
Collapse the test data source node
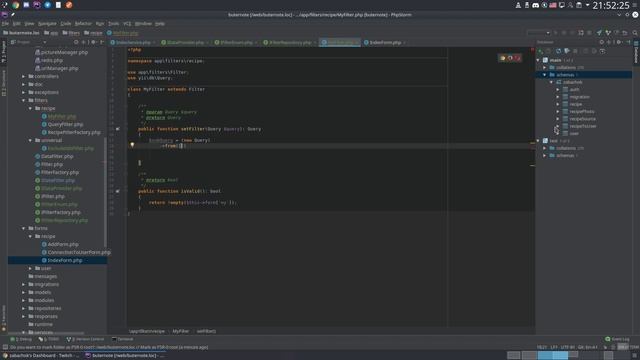click(538, 141)
